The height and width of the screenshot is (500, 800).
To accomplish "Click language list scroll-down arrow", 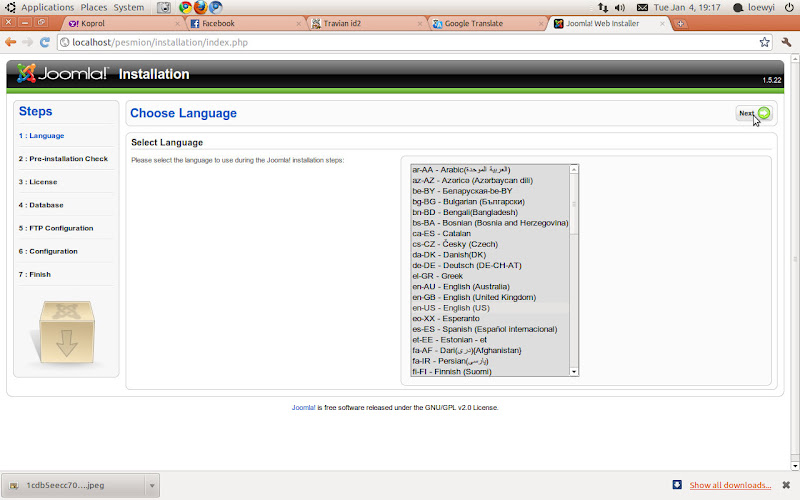I will tap(574, 371).
